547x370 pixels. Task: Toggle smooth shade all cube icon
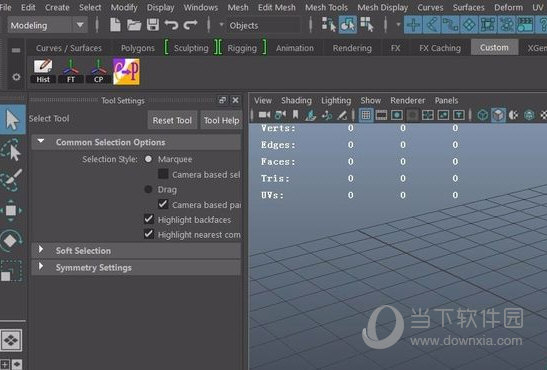coord(498,115)
